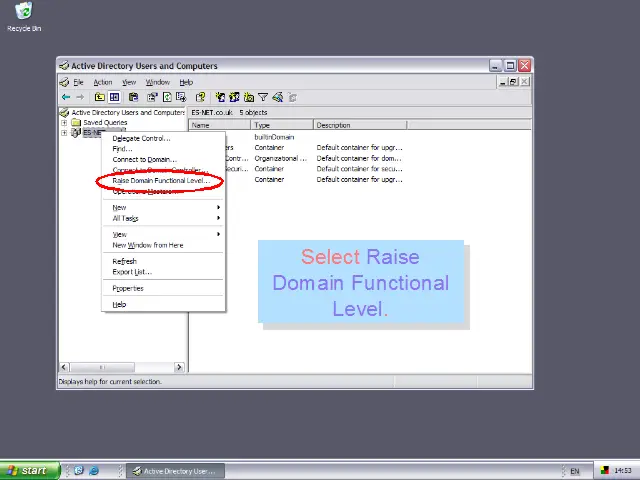Expand the ES-NET domain tree node
Image resolution: width=640 pixels, height=480 pixels.
64,133
